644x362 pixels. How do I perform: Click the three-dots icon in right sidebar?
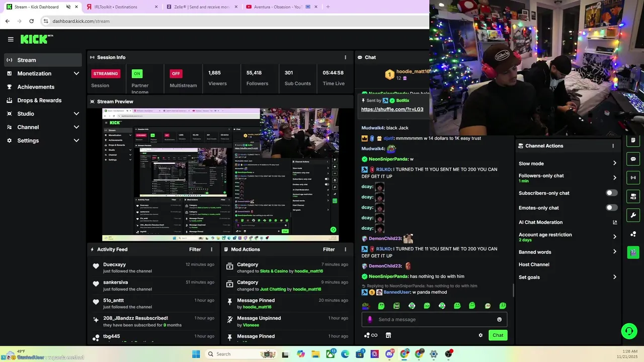(633, 234)
